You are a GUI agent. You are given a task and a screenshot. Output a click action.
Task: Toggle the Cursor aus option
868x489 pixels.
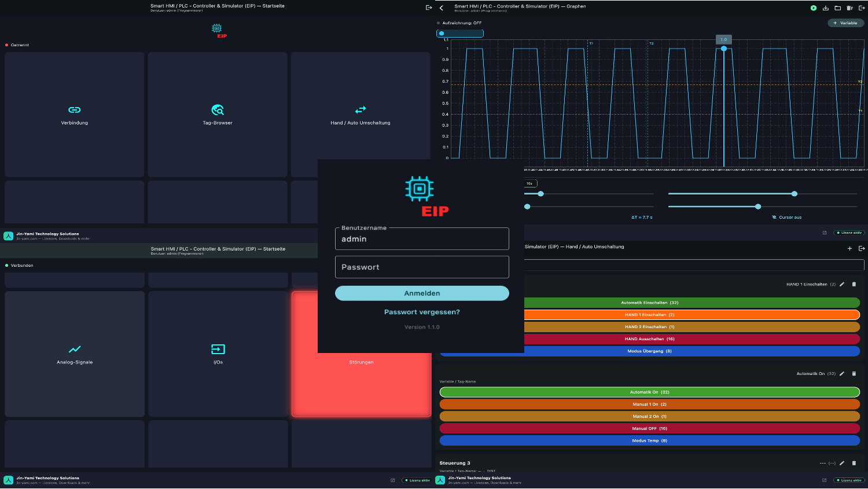coord(787,218)
